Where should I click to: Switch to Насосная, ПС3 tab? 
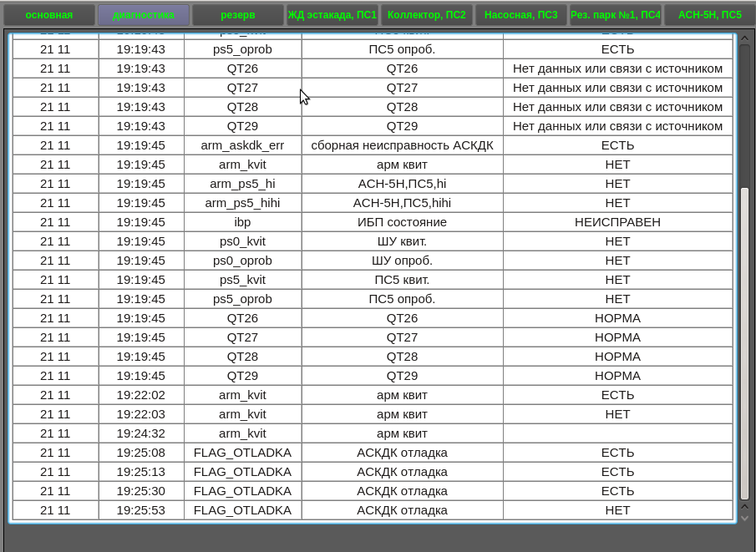pos(521,15)
